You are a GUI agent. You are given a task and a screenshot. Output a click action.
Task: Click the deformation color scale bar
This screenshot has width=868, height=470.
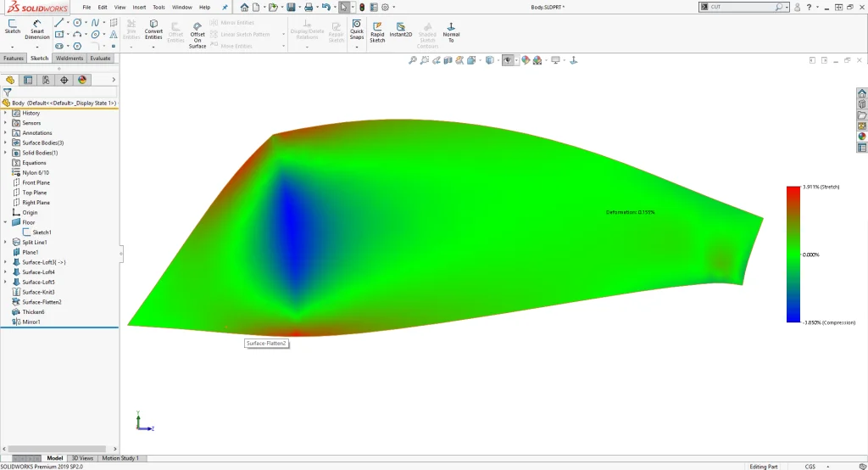pos(793,254)
